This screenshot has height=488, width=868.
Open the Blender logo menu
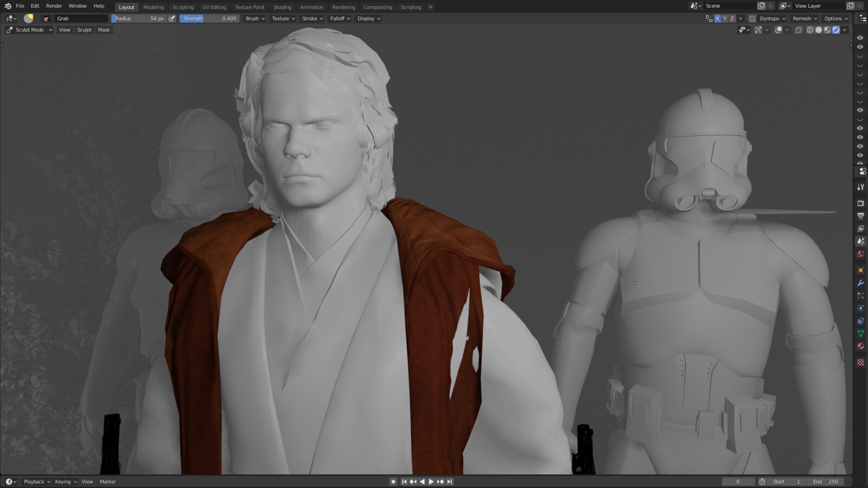[x=8, y=6]
